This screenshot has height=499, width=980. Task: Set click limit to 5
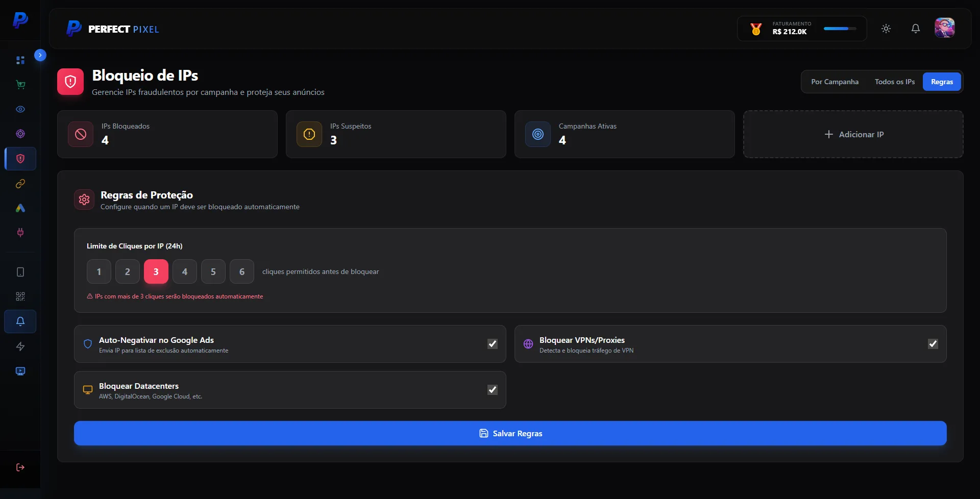[x=213, y=271]
